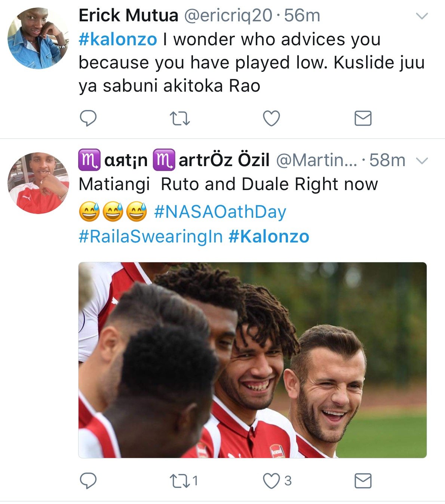
Task: Expand the Arsenal players photo
Action: pyautogui.click(x=252, y=360)
